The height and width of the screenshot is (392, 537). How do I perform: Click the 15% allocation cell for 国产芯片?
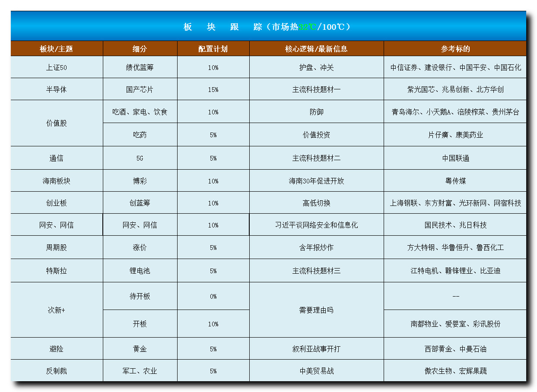pyautogui.click(x=213, y=89)
